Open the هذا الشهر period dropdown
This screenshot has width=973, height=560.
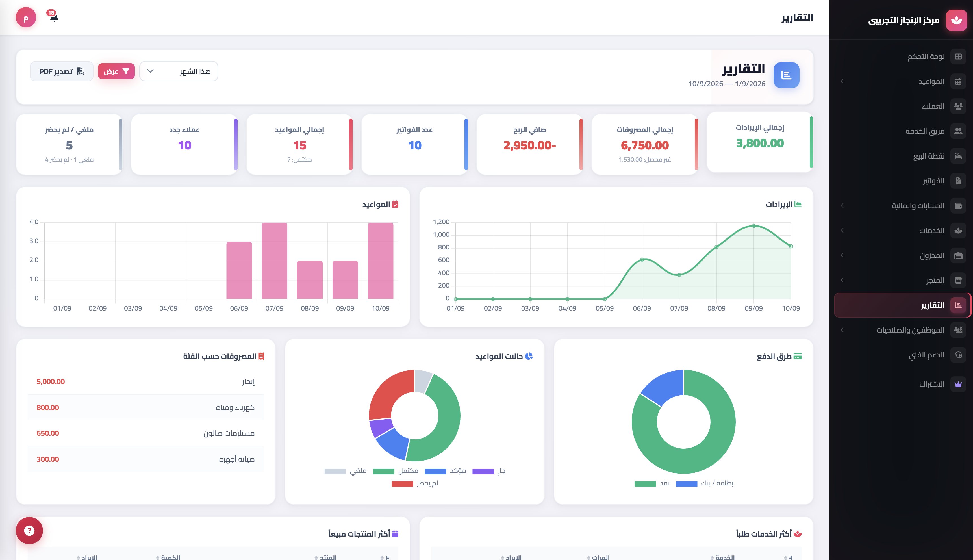pos(179,71)
